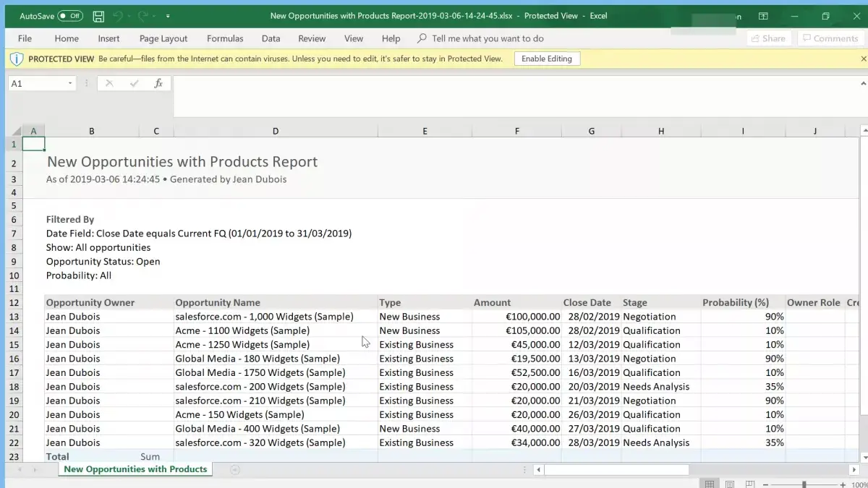Open the Insert ribbon tab
Screen dimensions: 868x488
point(109,38)
